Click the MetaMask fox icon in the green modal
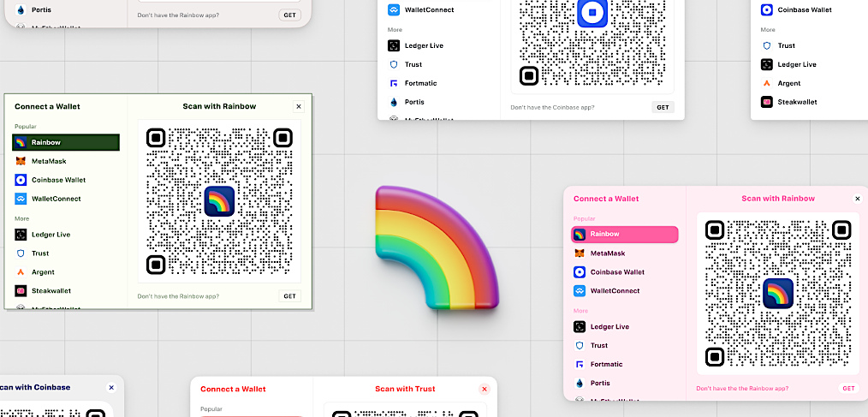868x417 pixels. click(x=21, y=161)
